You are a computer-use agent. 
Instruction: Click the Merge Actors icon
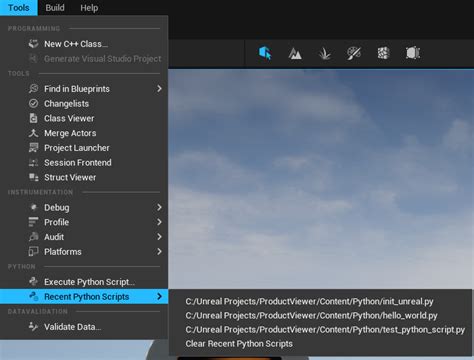coord(33,133)
